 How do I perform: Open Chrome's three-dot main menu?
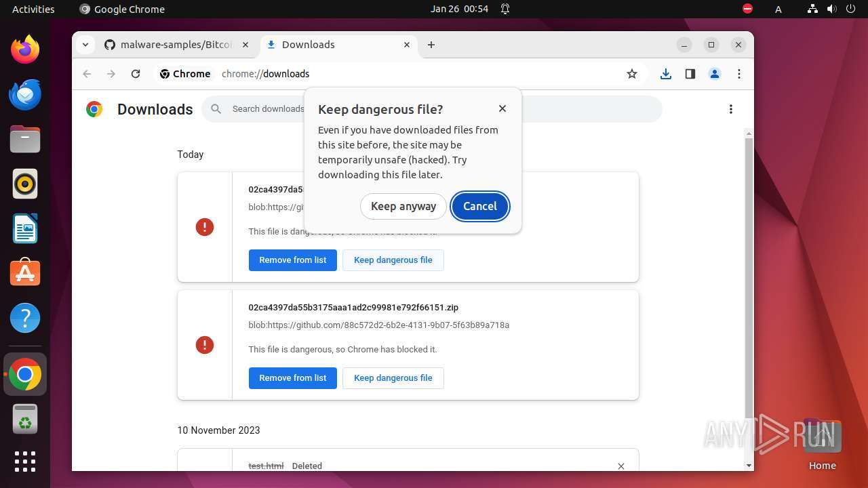pos(739,74)
